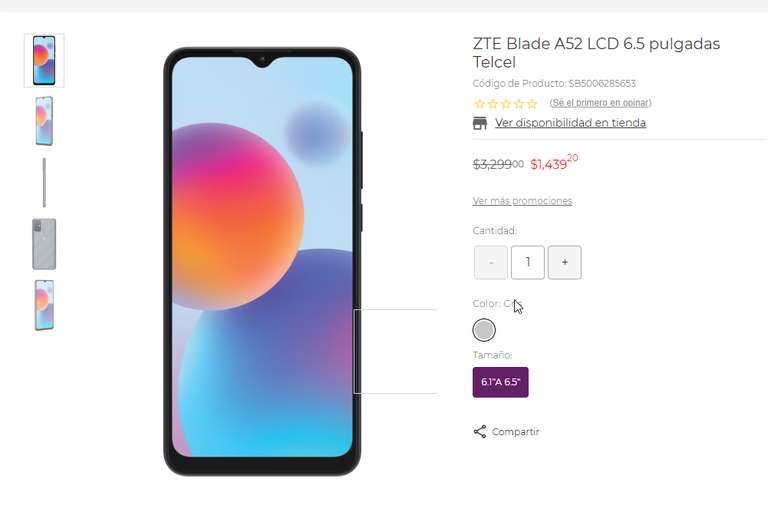This screenshot has width=768, height=512.
Task: Decrease quantity with the minus button
Action: (x=491, y=263)
